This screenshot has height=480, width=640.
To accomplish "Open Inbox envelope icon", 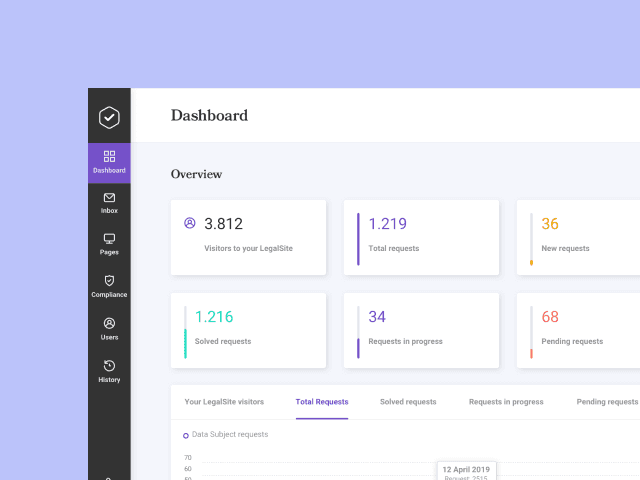I will (109, 198).
